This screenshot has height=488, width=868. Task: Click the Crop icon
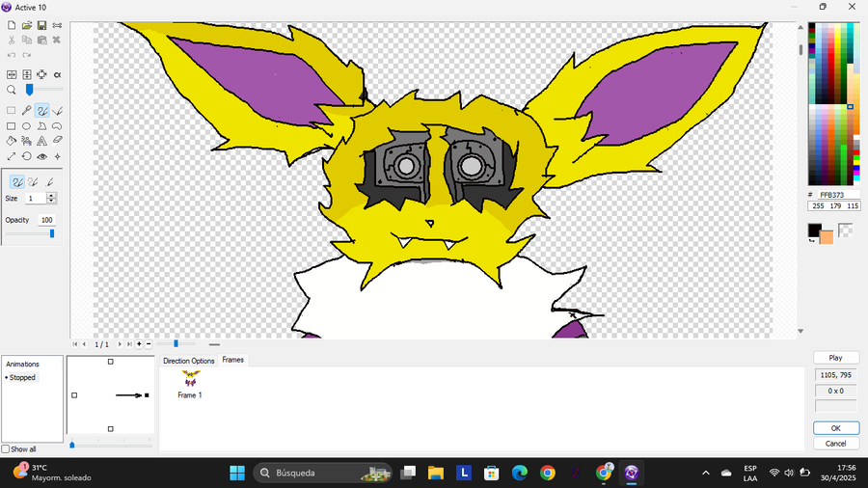click(x=41, y=74)
